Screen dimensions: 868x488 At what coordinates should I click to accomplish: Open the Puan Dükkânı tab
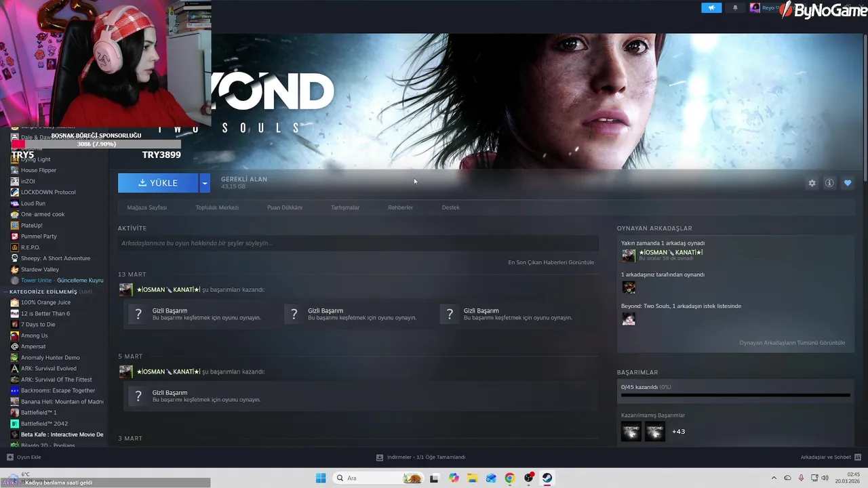pos(285,207)
